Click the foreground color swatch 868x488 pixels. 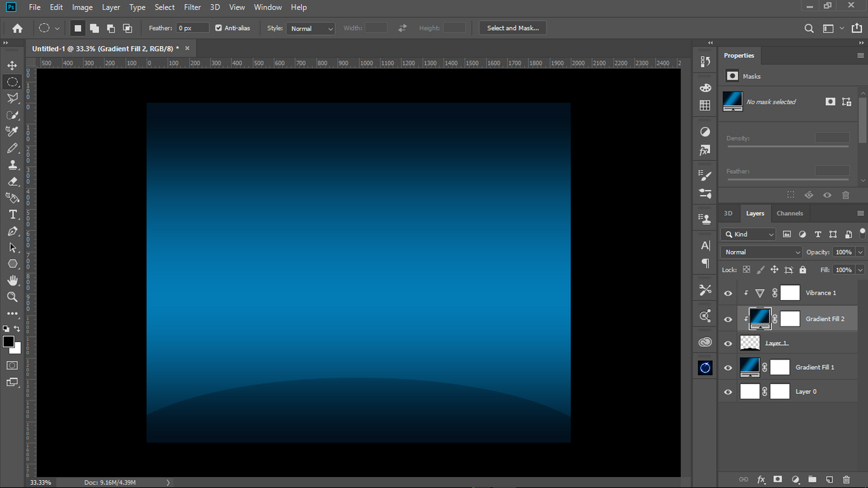tap(8, 341)
